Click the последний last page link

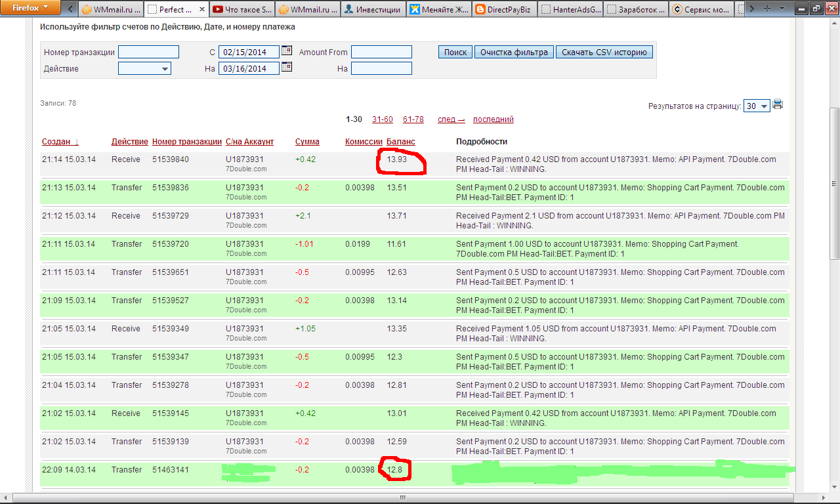click(x=493, y=119)
